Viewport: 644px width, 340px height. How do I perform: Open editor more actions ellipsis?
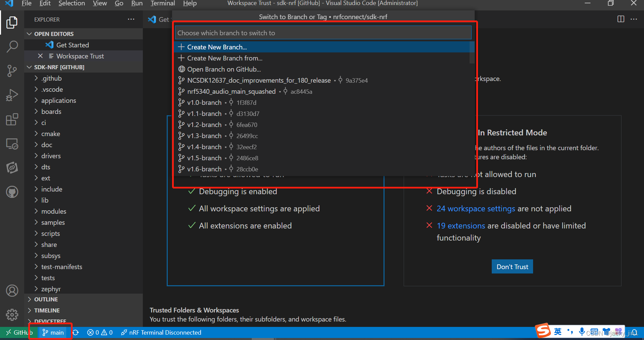coord(634,19)
